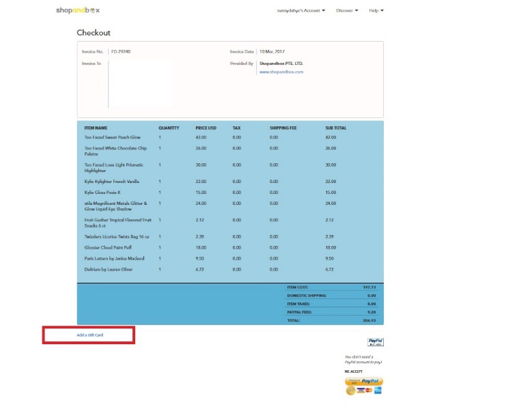Click the 2.12 price of Fruit Gusher
Screen dimensions: 532x405
click(x=199, y=220)
